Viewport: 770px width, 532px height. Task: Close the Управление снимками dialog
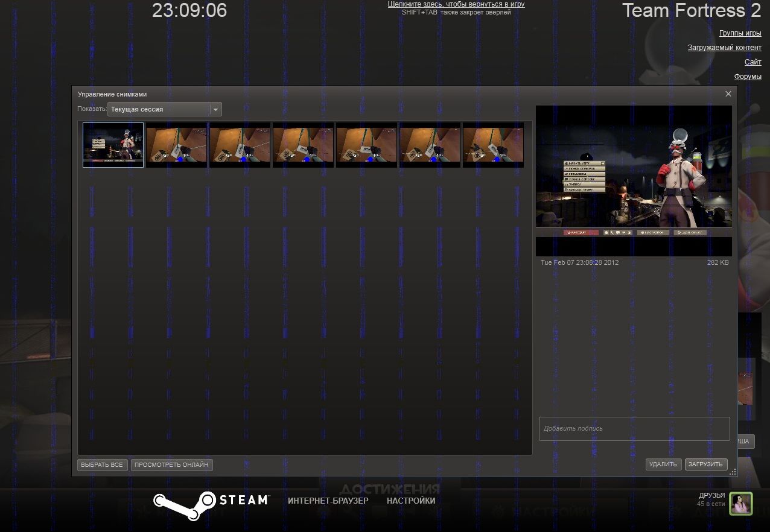click(x=728, y=94)
